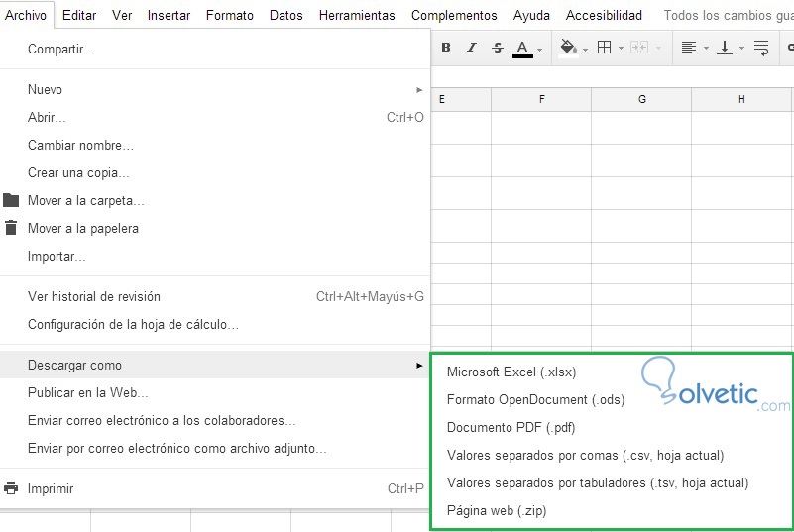
Task: Select column G header
Action: (641, 99)
